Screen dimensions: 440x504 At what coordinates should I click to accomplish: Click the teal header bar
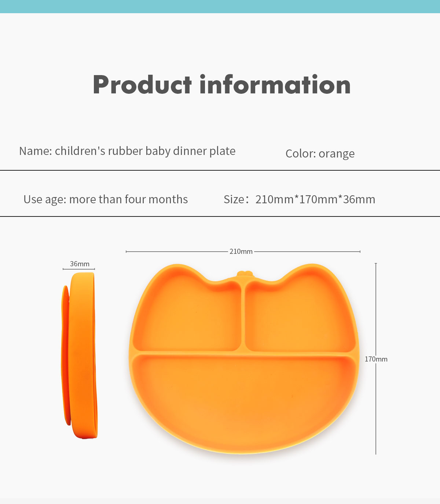[x=220, y=6]
